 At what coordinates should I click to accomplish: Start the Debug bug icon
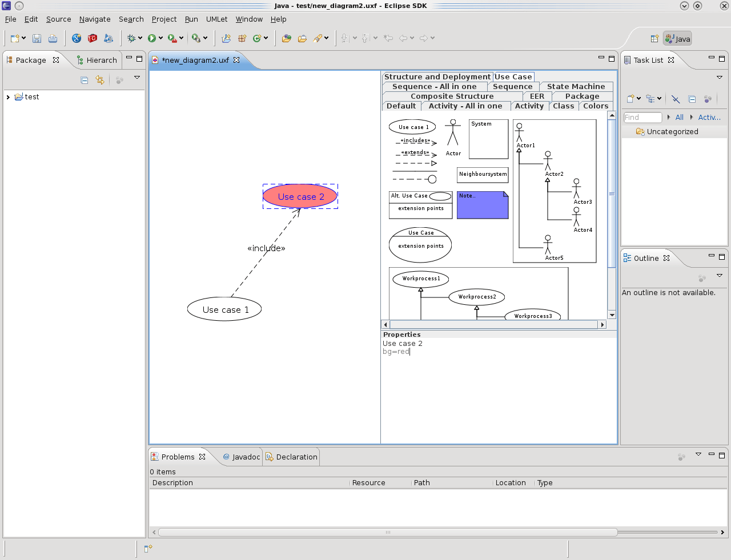[131, 38]
